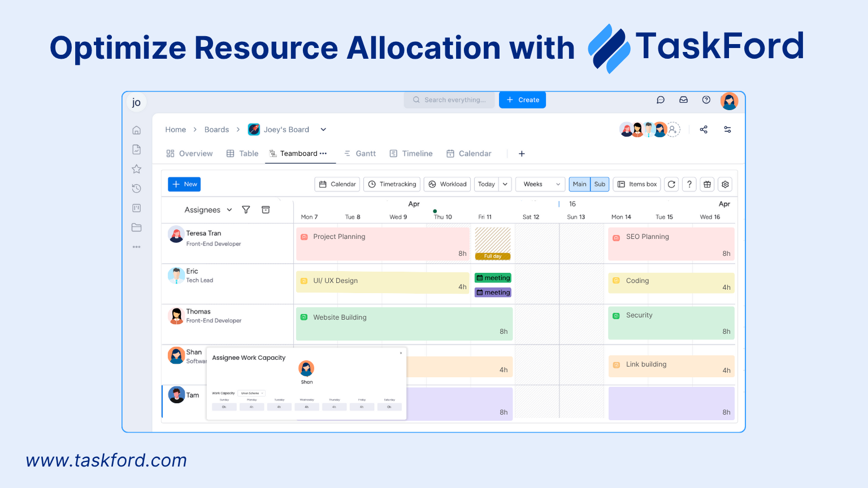Click the blue Create button

522,100
